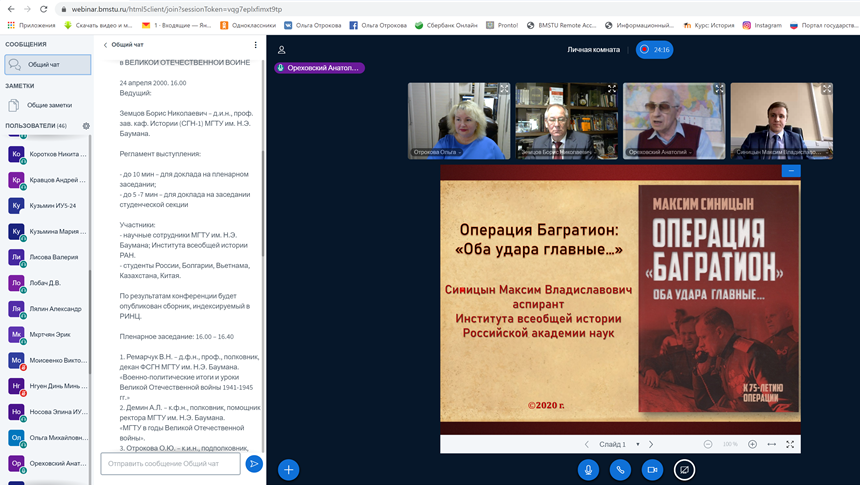Viewport: 860px width, 485px height.
Task: Toggle the webcam sharing button
Action: 652,469
